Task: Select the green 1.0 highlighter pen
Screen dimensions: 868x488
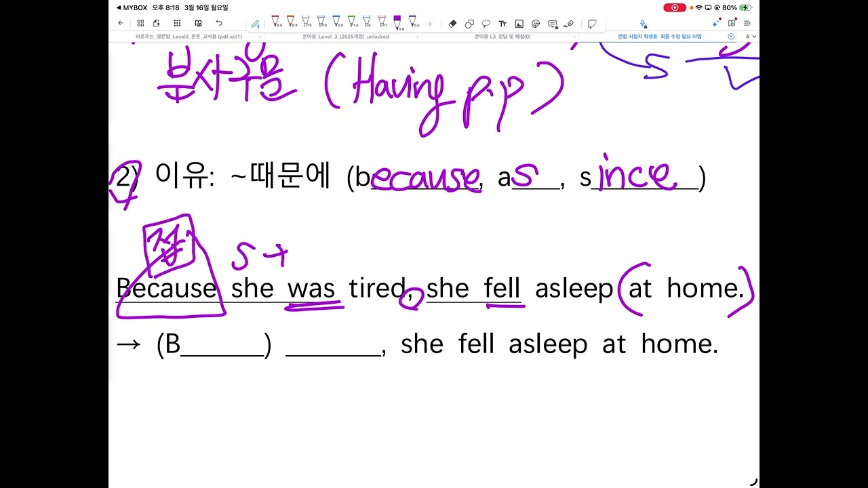Action: [352, 22]
